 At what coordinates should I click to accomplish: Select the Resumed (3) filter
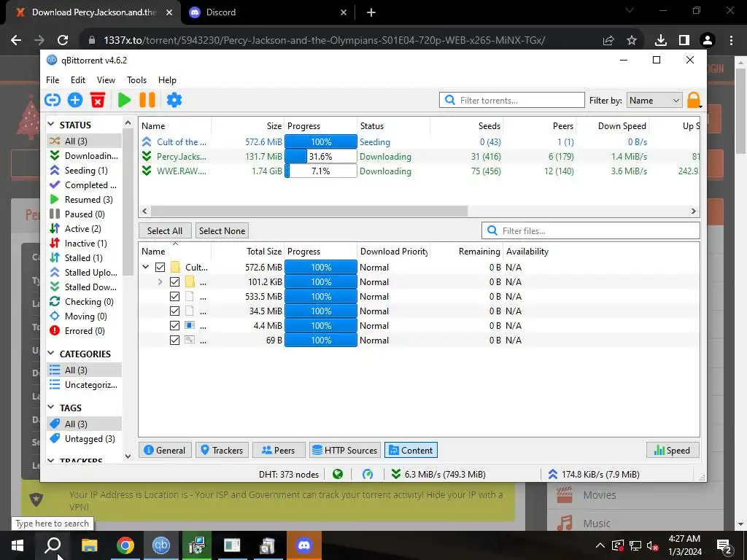click(x=85, y=200)
